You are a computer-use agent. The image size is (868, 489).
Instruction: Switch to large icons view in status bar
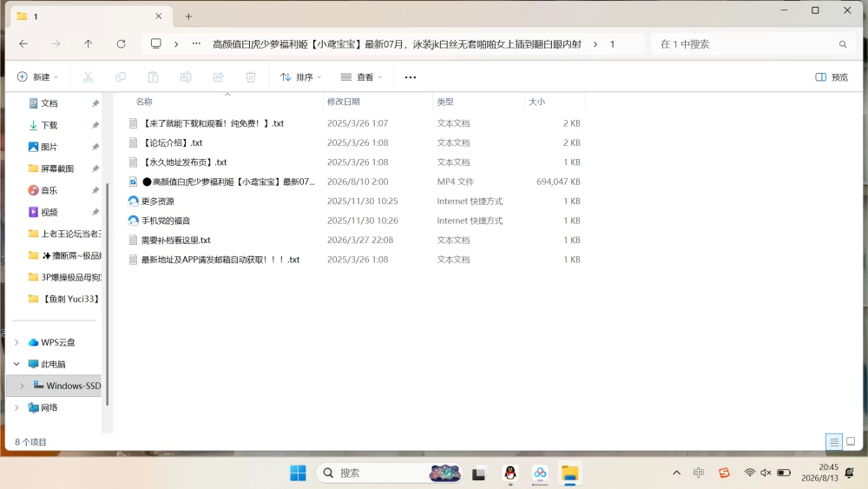851,442
